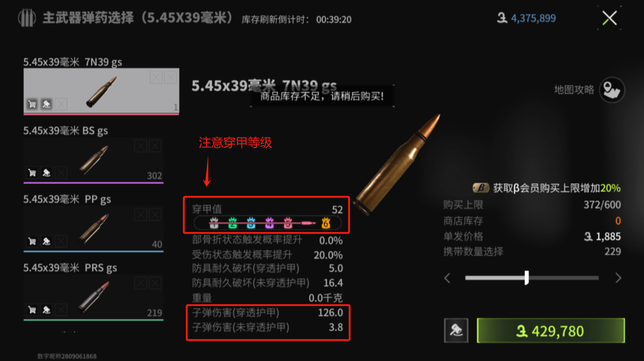Select the 5.45x39毫米 PP gs ammo

(x=94, y=228)
